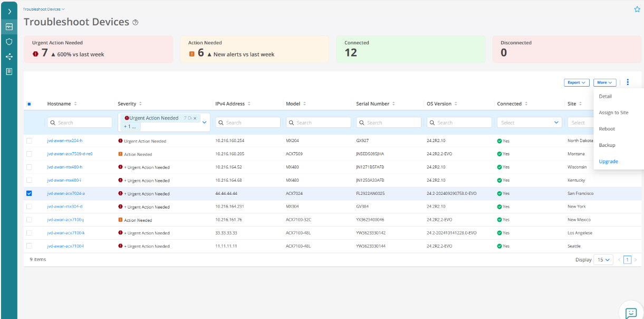Check the jvd-awan-mx204-h row checkbox
This screenshot has width=644, height=319.
click(29, 140)
